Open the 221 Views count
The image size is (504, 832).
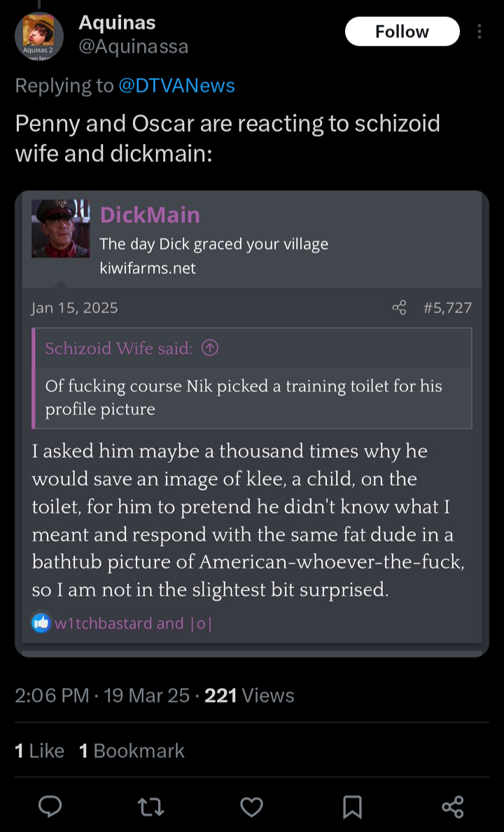coord(248,695)
